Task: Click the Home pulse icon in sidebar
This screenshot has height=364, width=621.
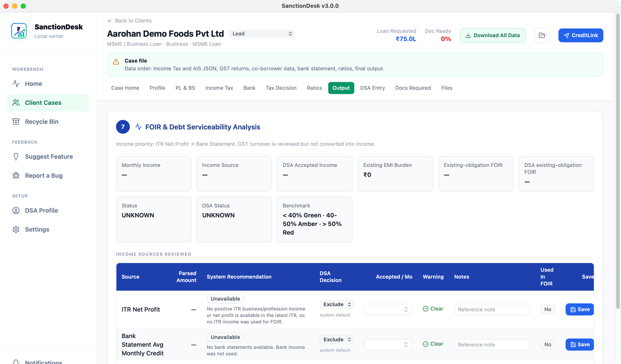Action: click(16, 83)
